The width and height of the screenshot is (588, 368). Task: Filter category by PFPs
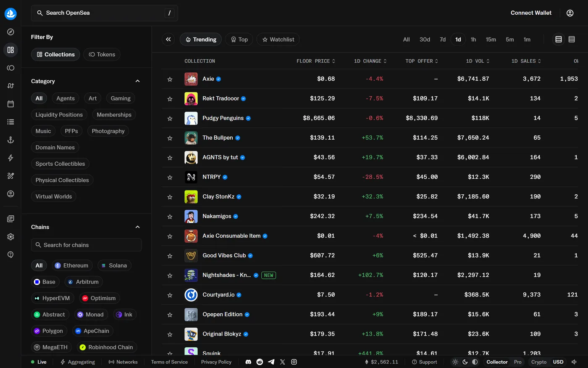pyautogui.click(x=71, y=131)
